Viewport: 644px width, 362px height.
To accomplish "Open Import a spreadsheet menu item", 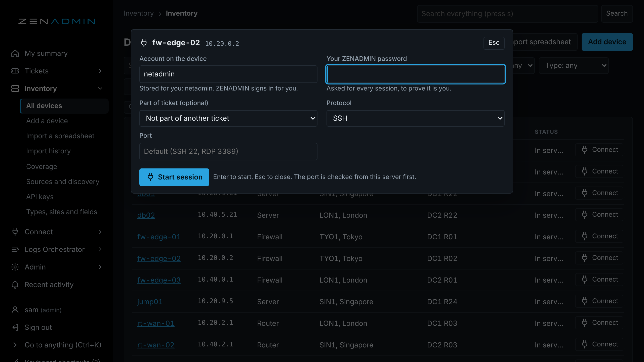I will [x=60, y=136].
